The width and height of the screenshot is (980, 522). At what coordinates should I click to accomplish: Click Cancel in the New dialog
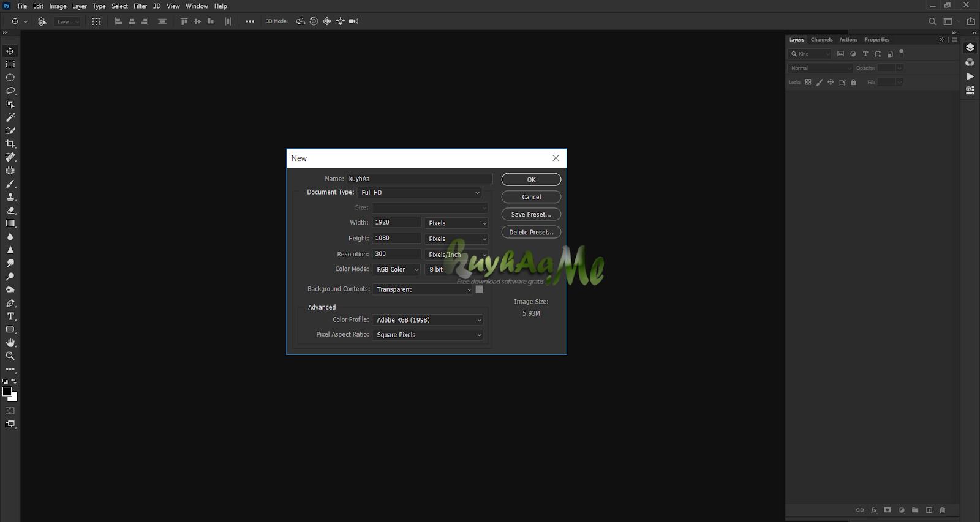tap(531, 197)
